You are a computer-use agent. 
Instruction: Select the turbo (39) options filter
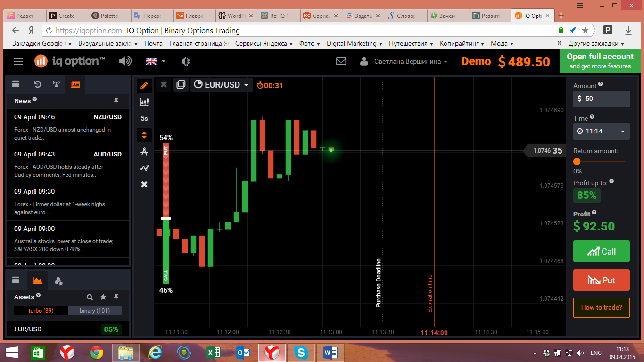[x=41, y=311]
